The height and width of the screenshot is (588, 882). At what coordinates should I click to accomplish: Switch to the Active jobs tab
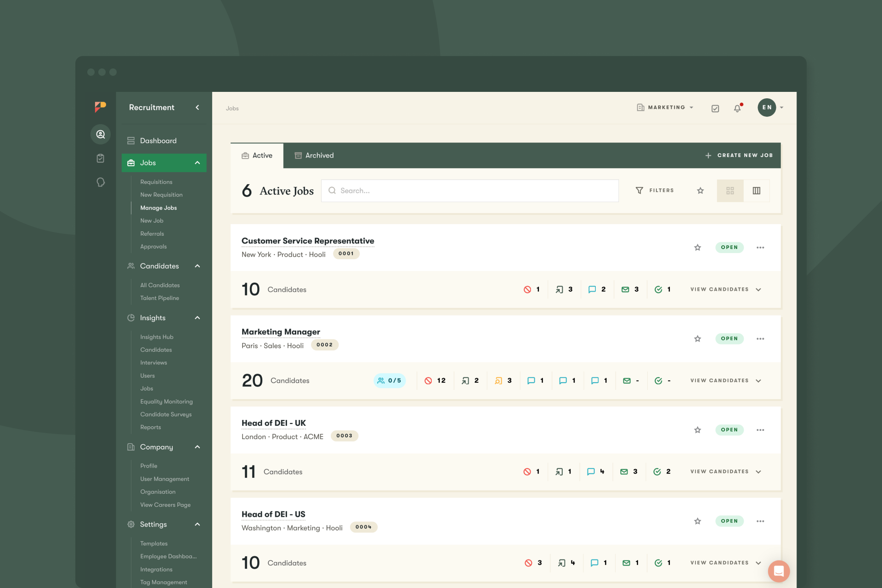[257, 156]
